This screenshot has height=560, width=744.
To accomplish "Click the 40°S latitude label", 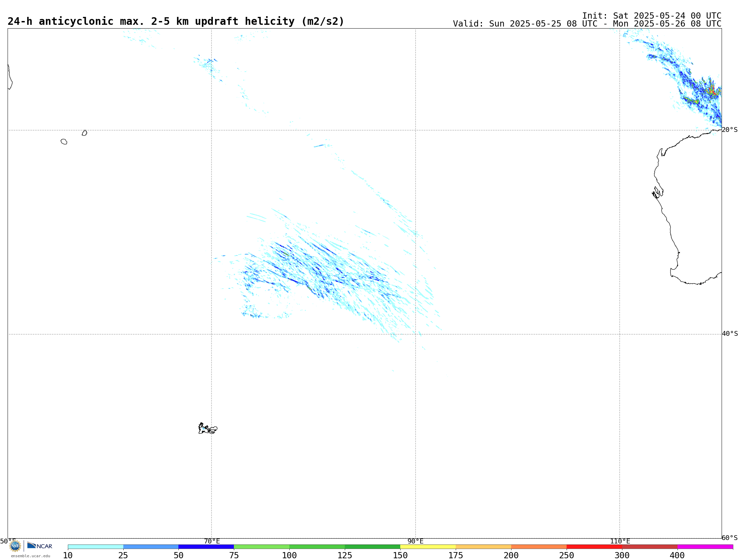I will (x=730, y=333).
